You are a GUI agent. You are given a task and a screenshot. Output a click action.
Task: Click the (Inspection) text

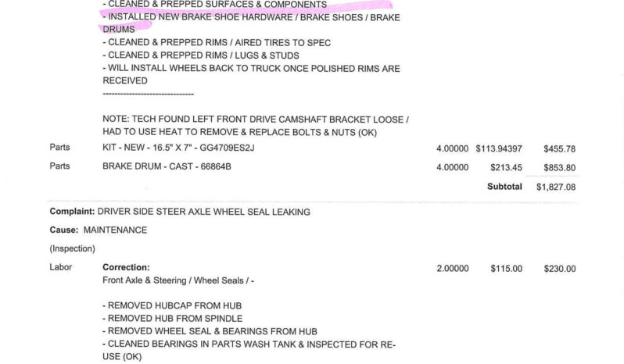[73, 248]
